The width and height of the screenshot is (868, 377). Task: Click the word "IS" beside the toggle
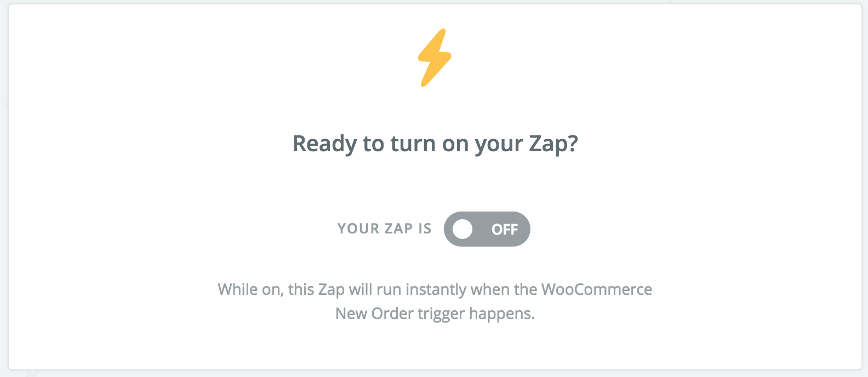click(425, 229)
